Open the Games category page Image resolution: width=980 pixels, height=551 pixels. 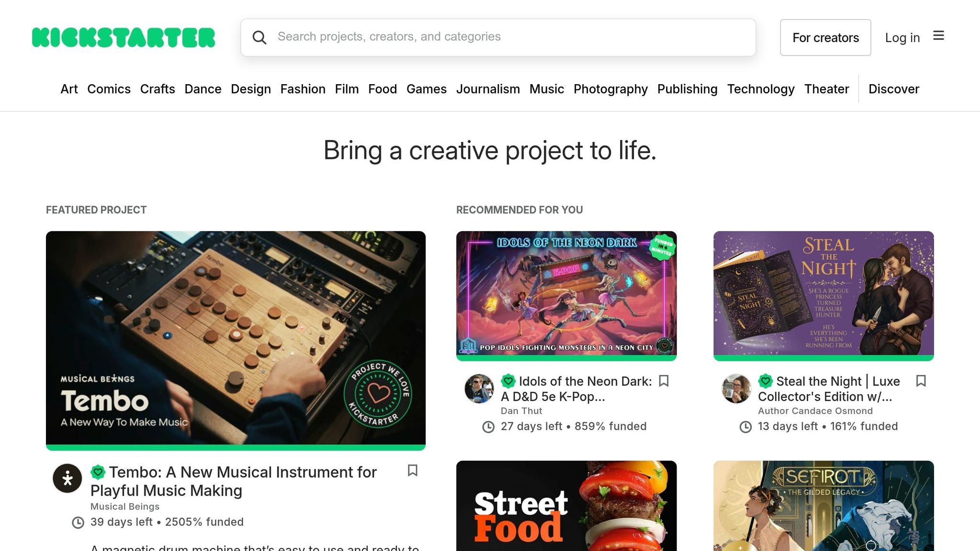(x=426, y=89)
